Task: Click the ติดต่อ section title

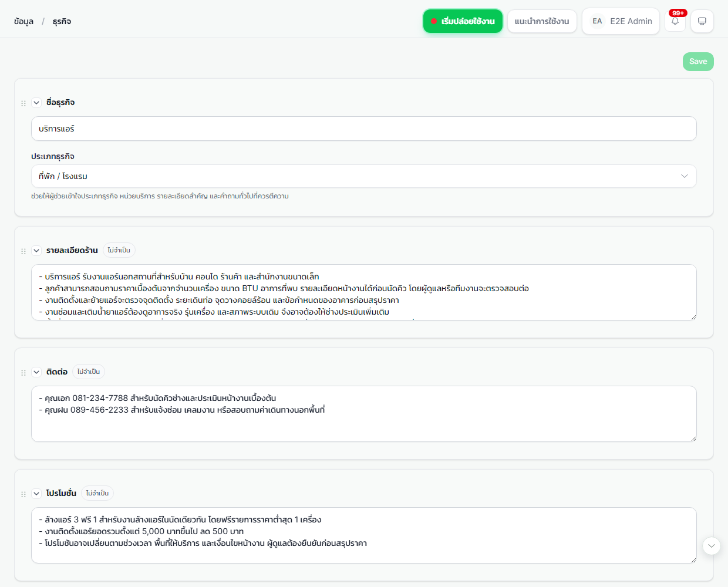Action: point(57,372)
